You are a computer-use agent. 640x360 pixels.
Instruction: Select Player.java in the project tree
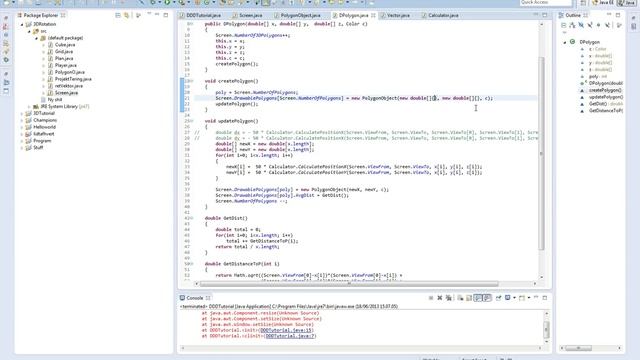point(65,65)
